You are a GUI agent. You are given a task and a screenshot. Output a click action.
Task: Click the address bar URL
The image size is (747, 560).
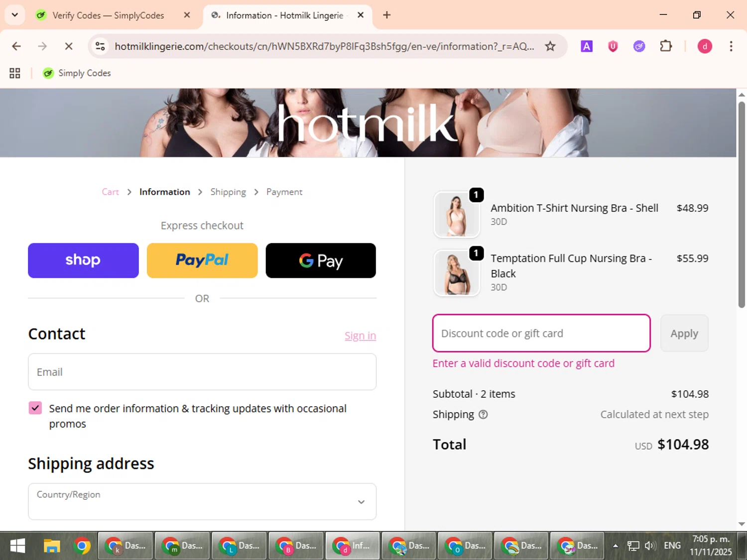coord(324,46)
